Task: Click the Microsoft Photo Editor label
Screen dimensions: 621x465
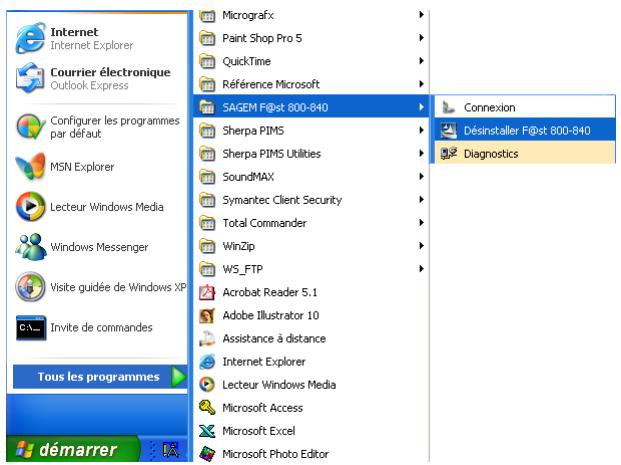Action: pyautogui.click(x=275, y=454)
